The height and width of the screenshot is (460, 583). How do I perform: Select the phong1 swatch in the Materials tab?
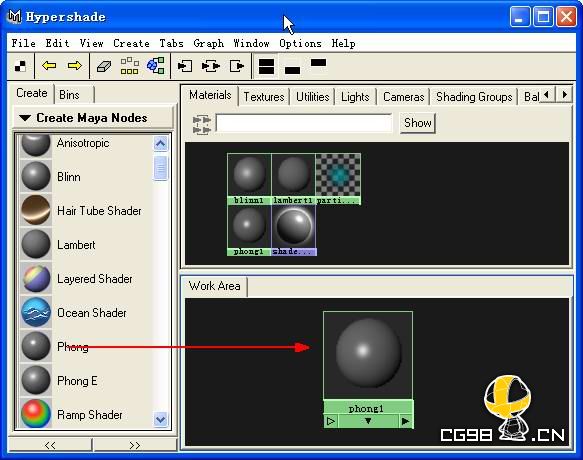(x=249, y=231)
